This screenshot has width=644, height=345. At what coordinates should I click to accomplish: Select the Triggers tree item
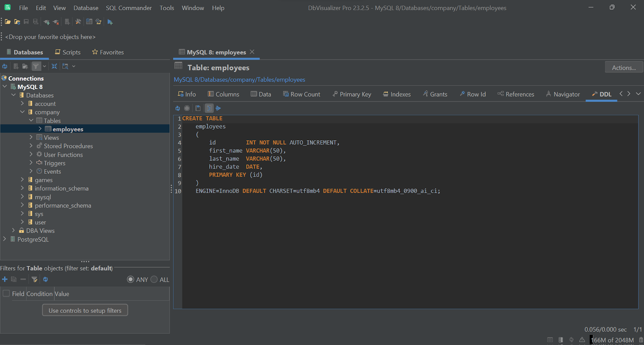pyautogui.click(x=54, y=163)
